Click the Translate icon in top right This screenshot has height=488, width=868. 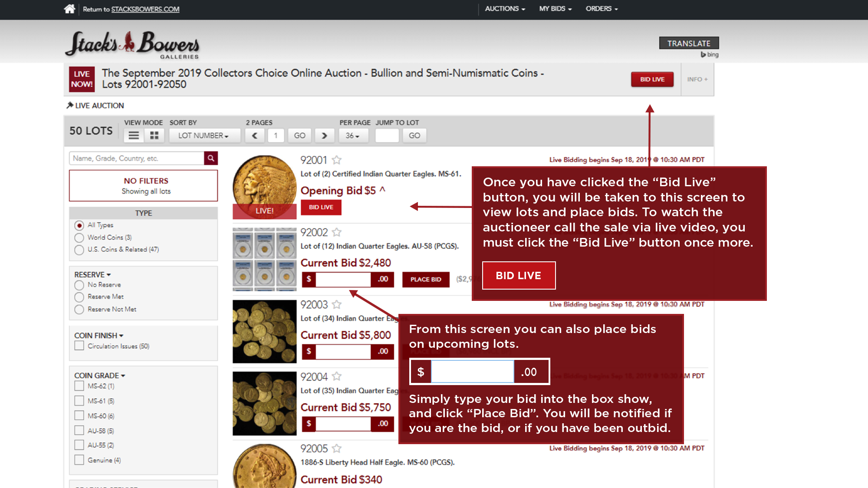689,43
